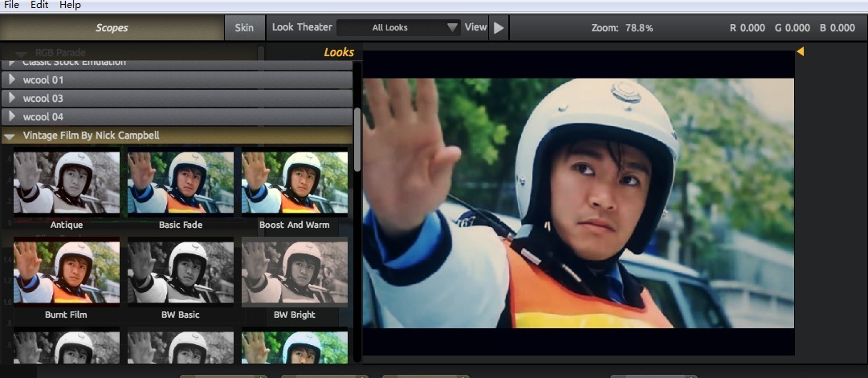Click the Look Theater label
868x378 pixels.
click(302, 27)
